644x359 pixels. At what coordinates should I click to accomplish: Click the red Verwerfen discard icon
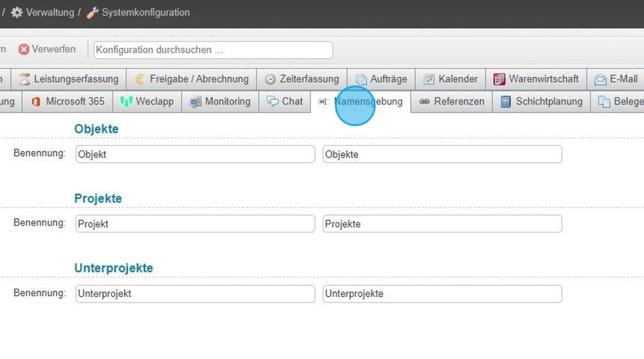[24, 50]
